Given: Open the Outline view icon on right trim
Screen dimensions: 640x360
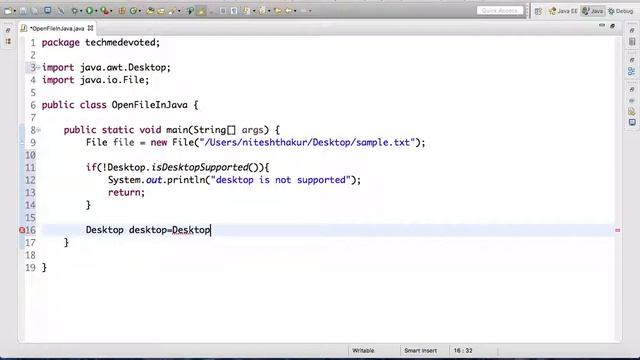Looking at the screenshot, I should point(632,71).
